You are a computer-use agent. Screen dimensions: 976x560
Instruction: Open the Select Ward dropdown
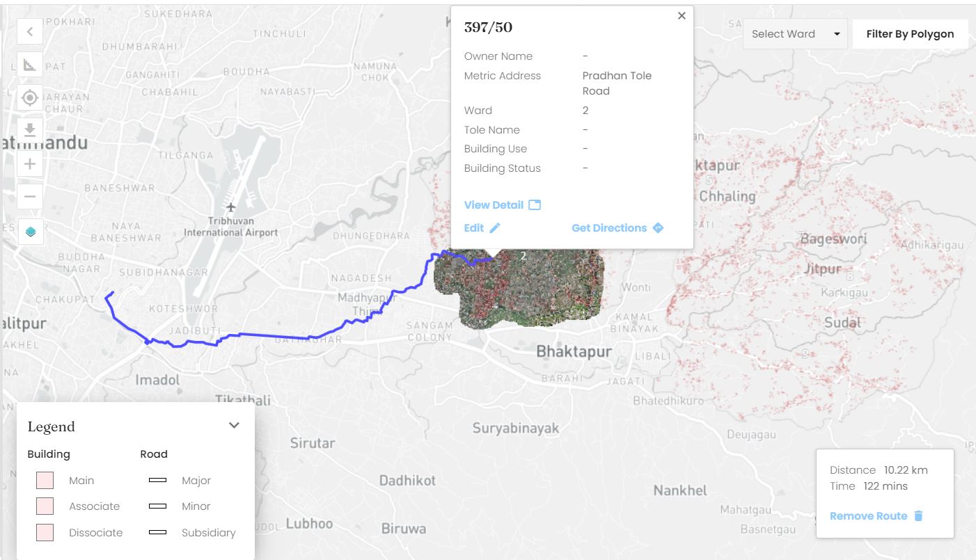click(794, 34)
